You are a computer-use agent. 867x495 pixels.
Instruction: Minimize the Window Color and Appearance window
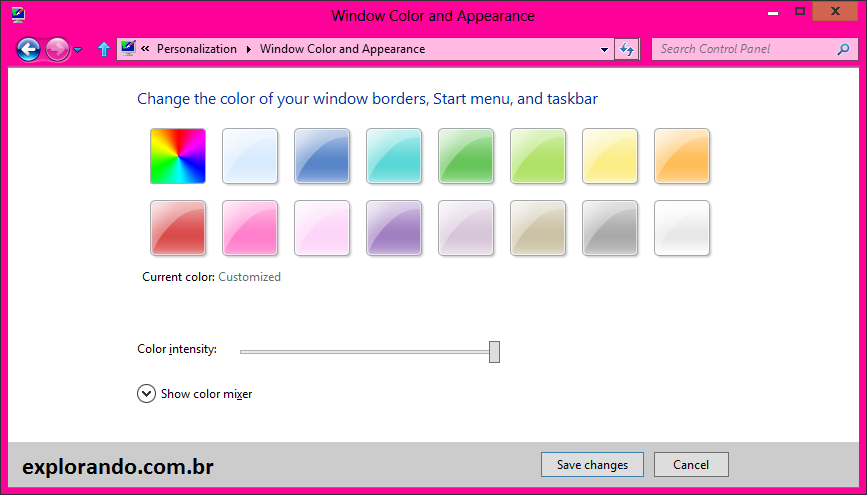pyautogui.click(x=773, y=12)
